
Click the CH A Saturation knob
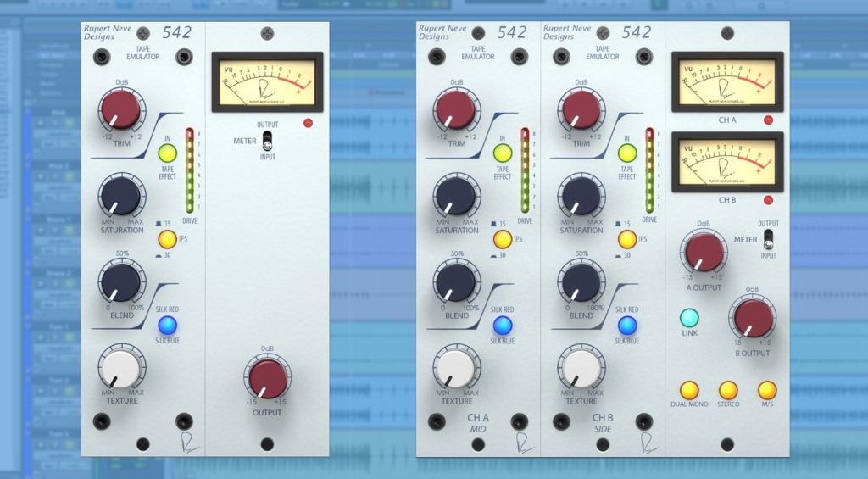click(456, 196)
